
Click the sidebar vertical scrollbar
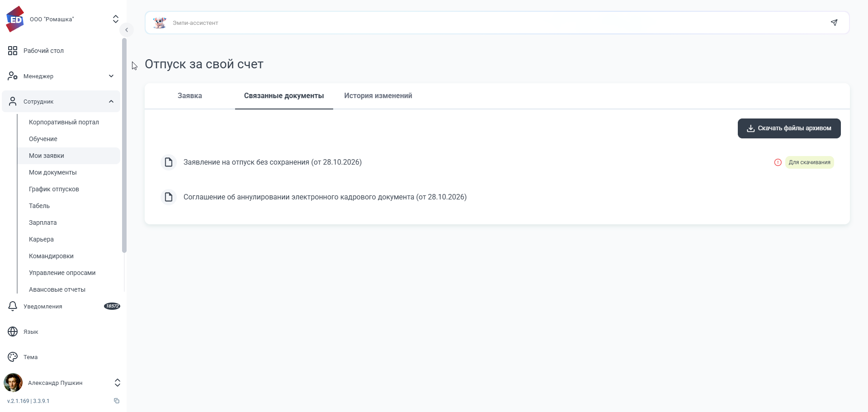[x=124, y=145]
